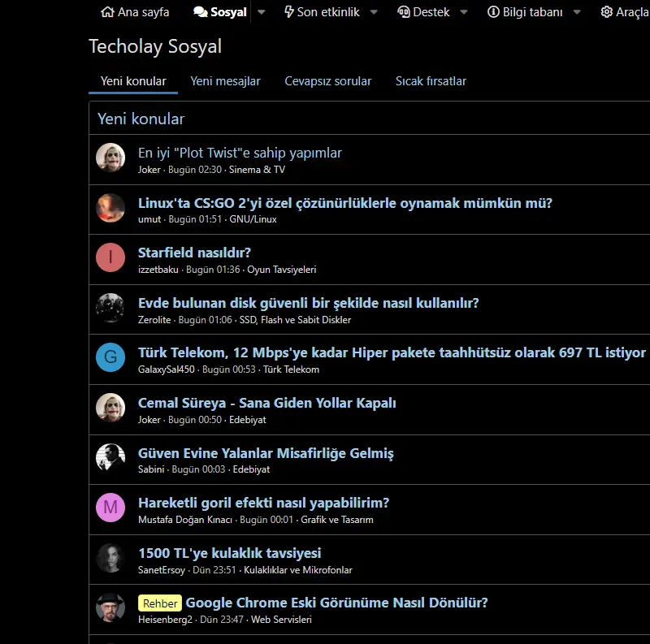The height and width of the screenshot is (644, 650).
Task: Expand the Sosyal menu dropdown arrow
Action: (x=261, y=12)
